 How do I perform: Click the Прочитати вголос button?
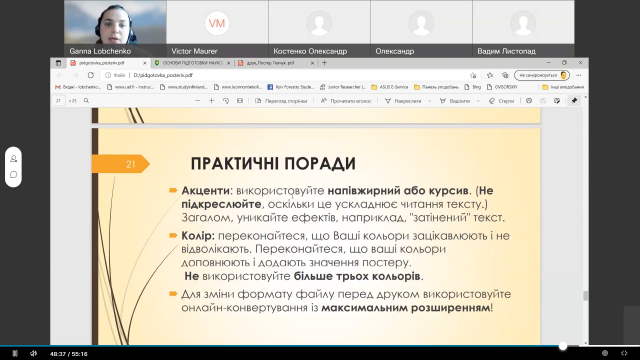click(x=346, y=101)
